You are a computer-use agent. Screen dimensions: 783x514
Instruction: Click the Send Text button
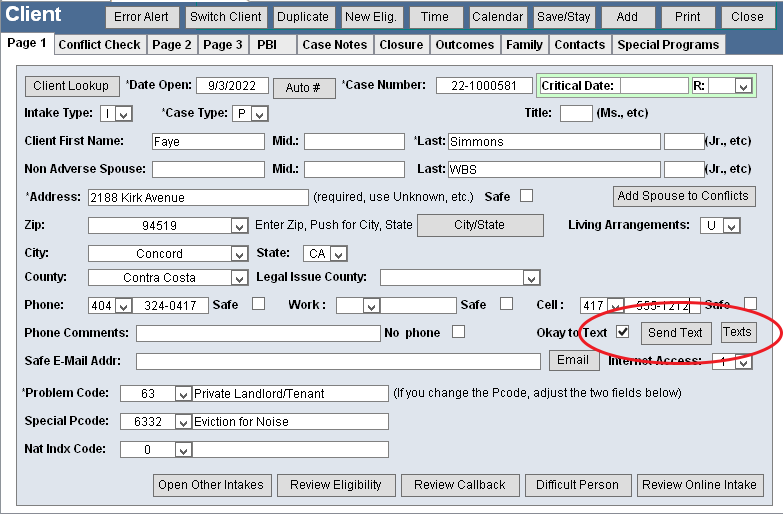(x=676, y=333)
